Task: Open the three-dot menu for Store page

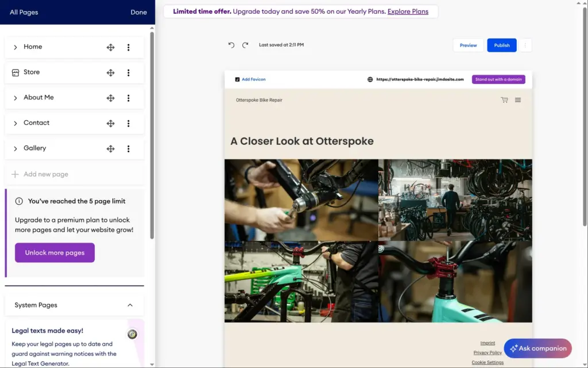Action: tap(128, 72)
